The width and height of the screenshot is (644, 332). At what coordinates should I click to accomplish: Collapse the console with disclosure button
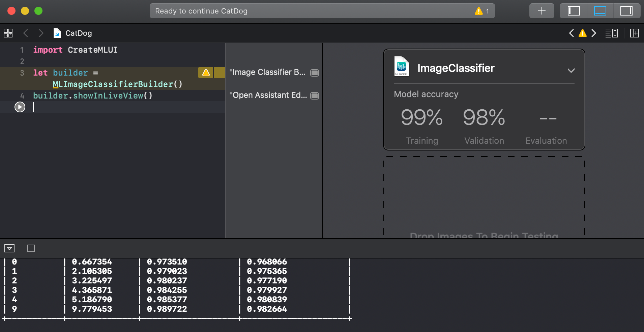pyautogui.click(x=9, y=249)
